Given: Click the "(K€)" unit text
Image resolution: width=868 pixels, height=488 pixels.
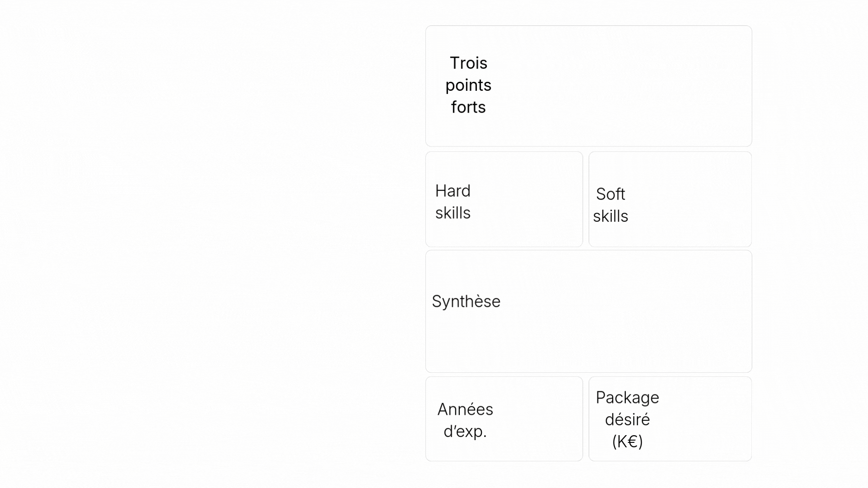Looking at the screenshot, I should pos(627,441).
